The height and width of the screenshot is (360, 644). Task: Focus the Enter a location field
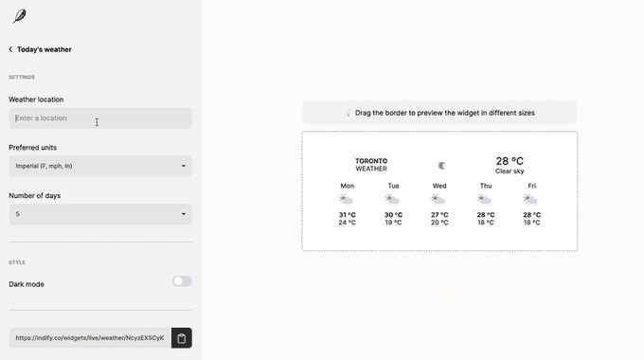point(100,118)
